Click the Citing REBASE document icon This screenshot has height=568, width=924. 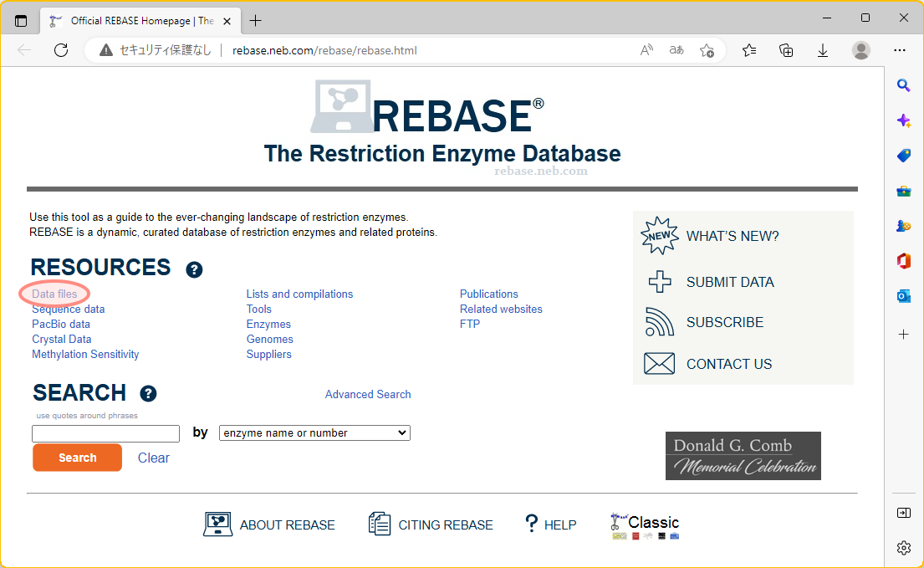[x=380, y=524]
